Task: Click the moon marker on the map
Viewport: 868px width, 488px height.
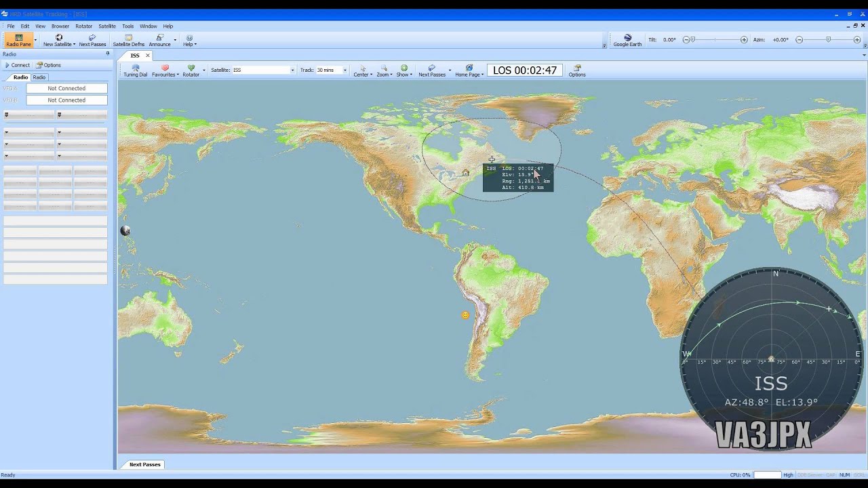Action: click(x=125, y=231)
